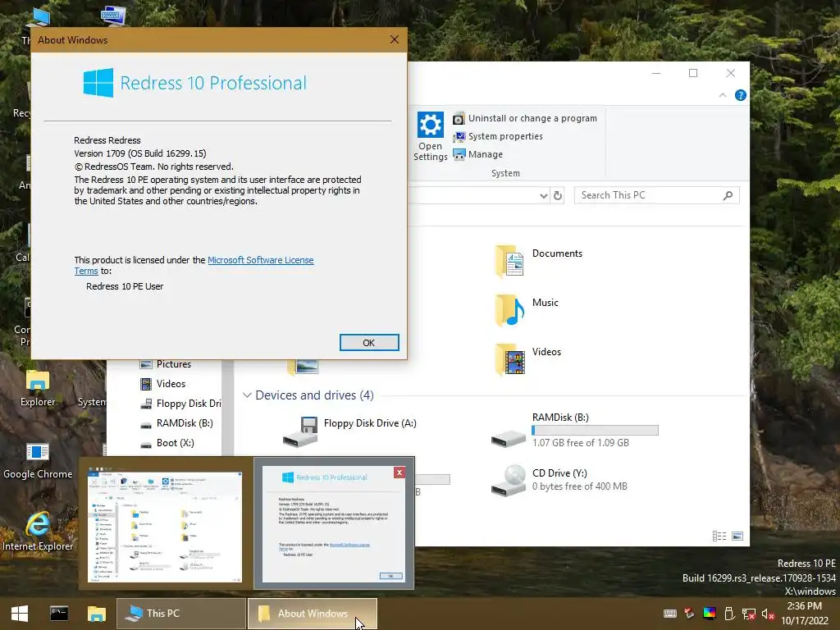Switch to About Windows taskbar button
The width and height of the screenshot is (840, 630).
point(313,614)
